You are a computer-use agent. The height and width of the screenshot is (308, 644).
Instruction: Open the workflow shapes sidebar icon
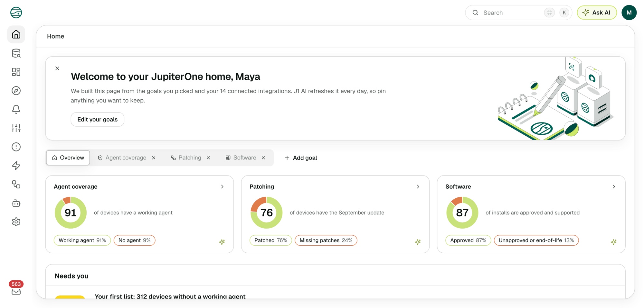click(16, 184)
